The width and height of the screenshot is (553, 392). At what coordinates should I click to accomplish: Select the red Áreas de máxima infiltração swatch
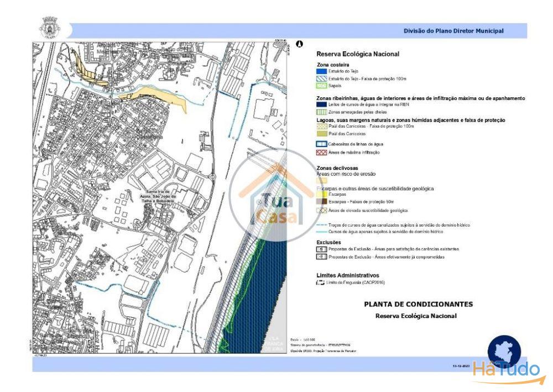tap(322, 152)
